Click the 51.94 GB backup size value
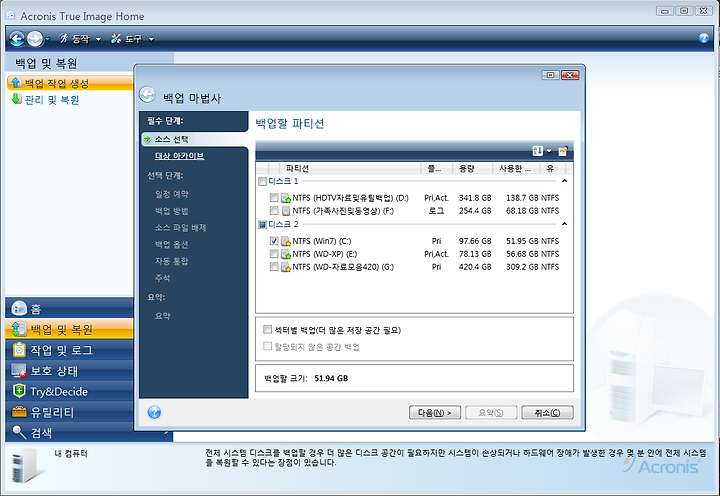This screenshot has width=720, height=496. click(x=331, y=378)
